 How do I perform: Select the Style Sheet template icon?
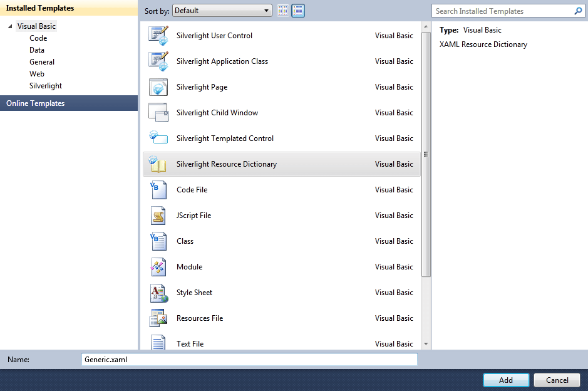click(x=158, y=292)
